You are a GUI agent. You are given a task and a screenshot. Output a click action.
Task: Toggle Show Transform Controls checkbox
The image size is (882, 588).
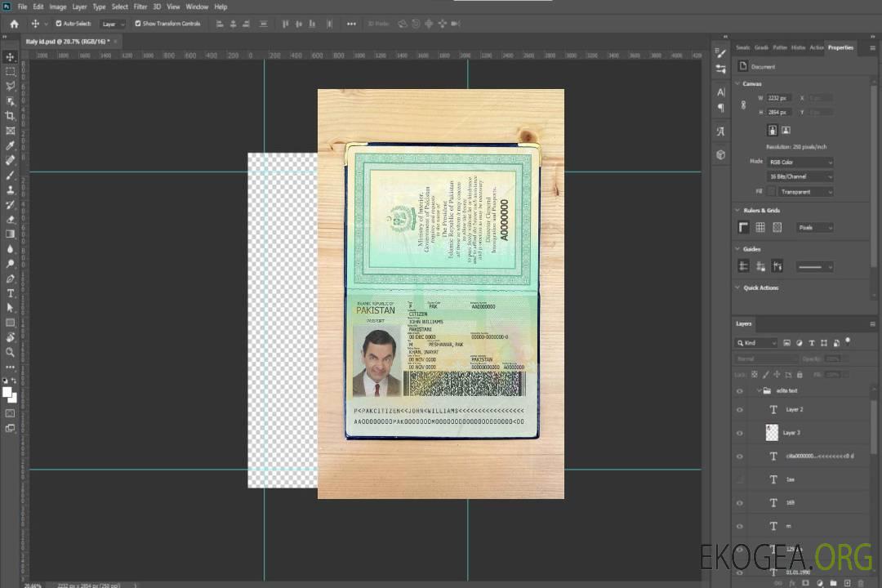[x=138, y=24]
